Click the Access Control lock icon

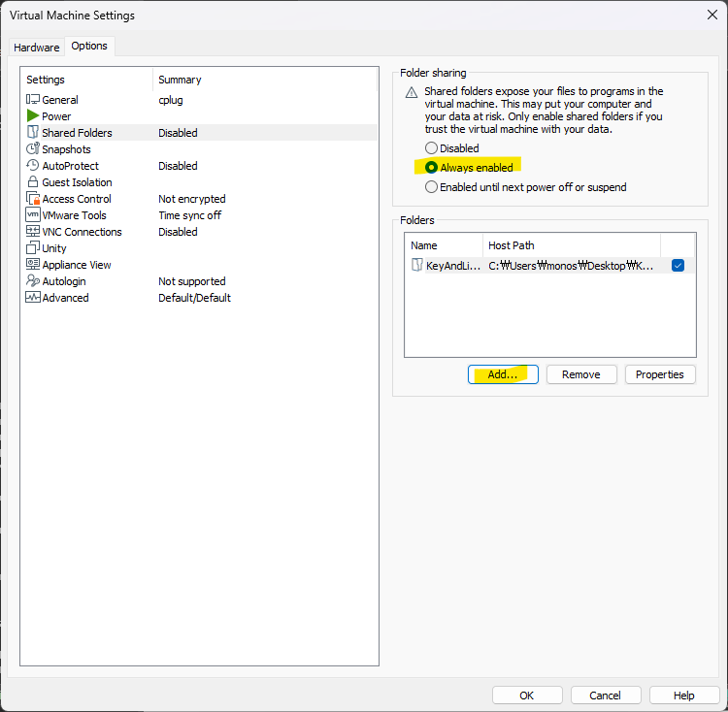pos(32,198)
